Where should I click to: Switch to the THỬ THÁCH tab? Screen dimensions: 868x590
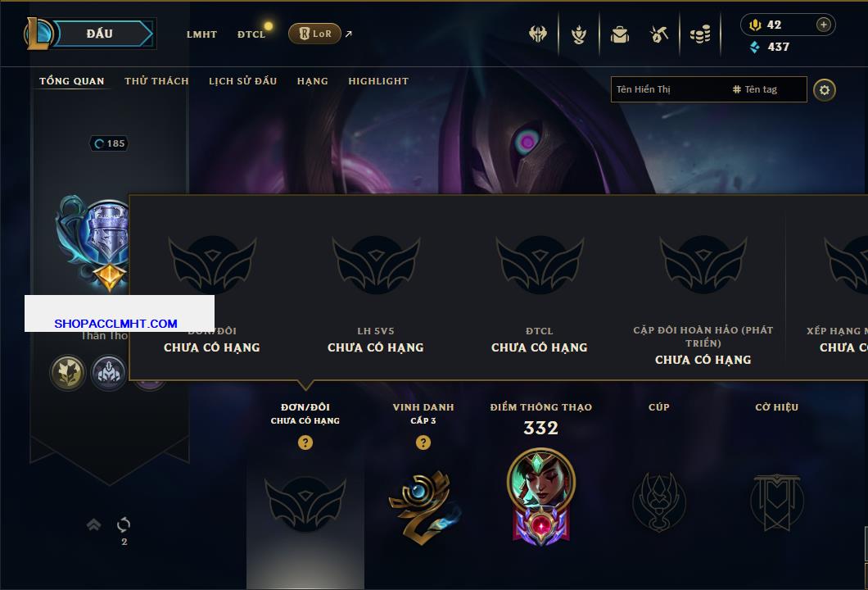156,81
